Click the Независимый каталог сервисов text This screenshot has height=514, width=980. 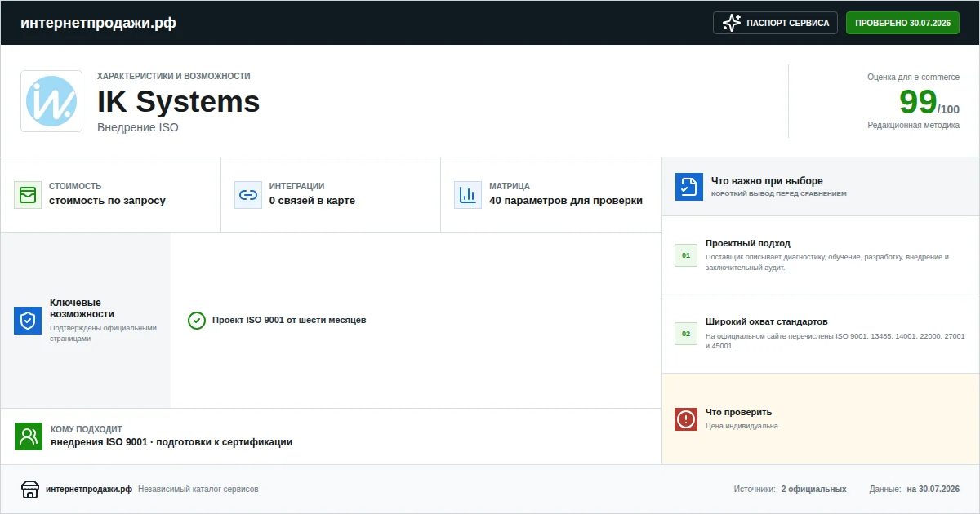click(x=198, y=490)
